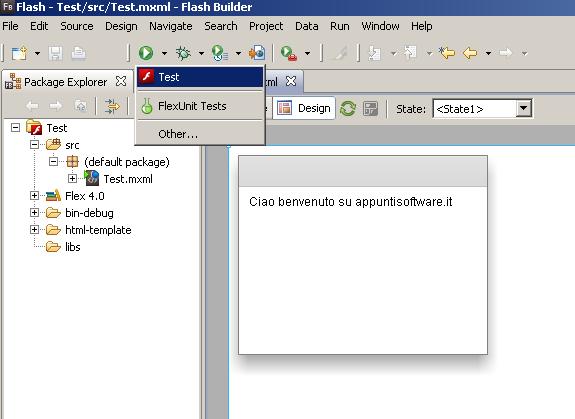Image resolution: width=575 pixels, height=419 pixels.
Task: Choose Other... in the Run menu
Action: click(x=200, y=134)
